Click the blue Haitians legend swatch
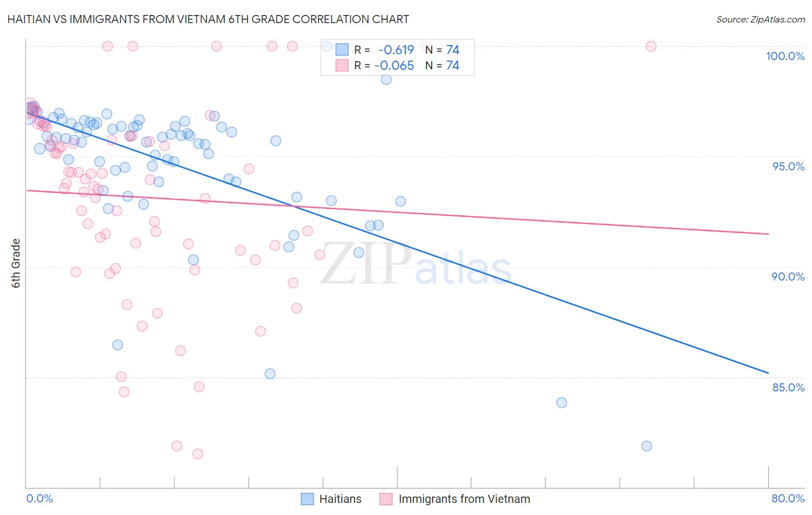 (x=307, y=499)
